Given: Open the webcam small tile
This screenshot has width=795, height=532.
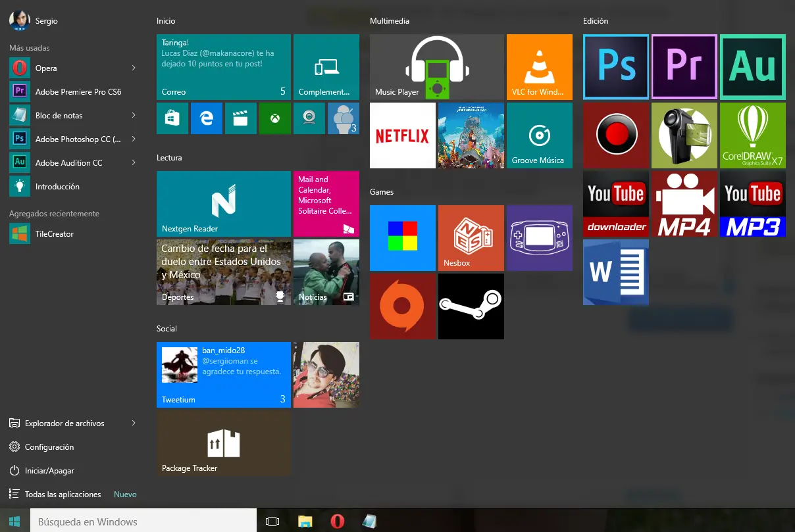Looking at the screenshot, I should 309,118.
